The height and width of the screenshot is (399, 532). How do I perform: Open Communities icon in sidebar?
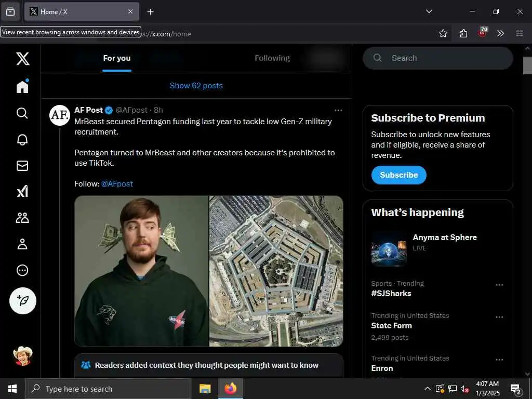tap(22, 218)
